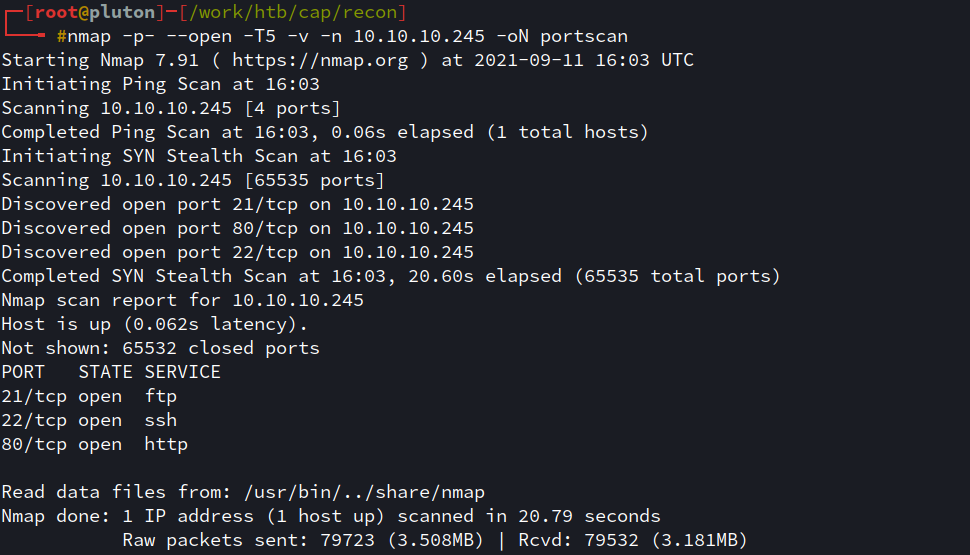Image resolution: width=970 pixels, height=555 pixels.
Task: Click the 'Host is up' latency line
Action: point(154,325)
